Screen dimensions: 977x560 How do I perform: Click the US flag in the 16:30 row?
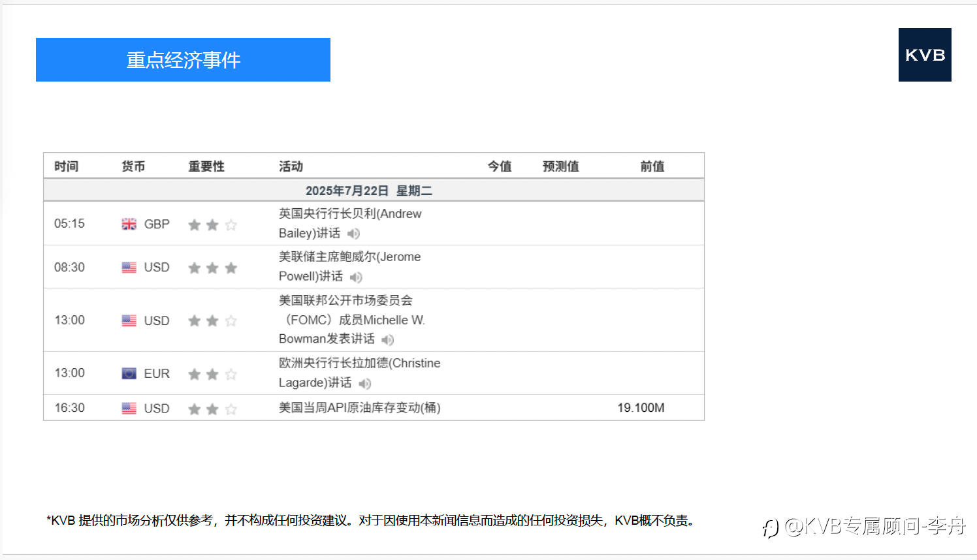129,408
